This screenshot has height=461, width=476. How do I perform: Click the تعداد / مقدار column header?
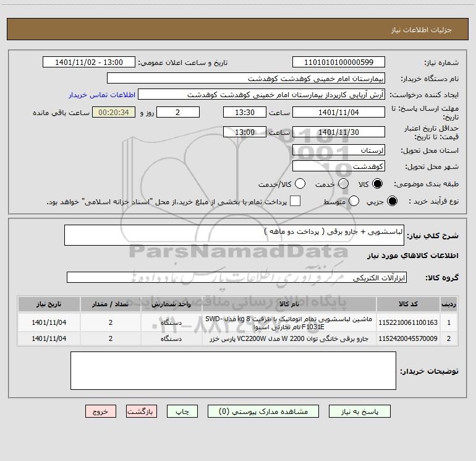click(111, 304)
